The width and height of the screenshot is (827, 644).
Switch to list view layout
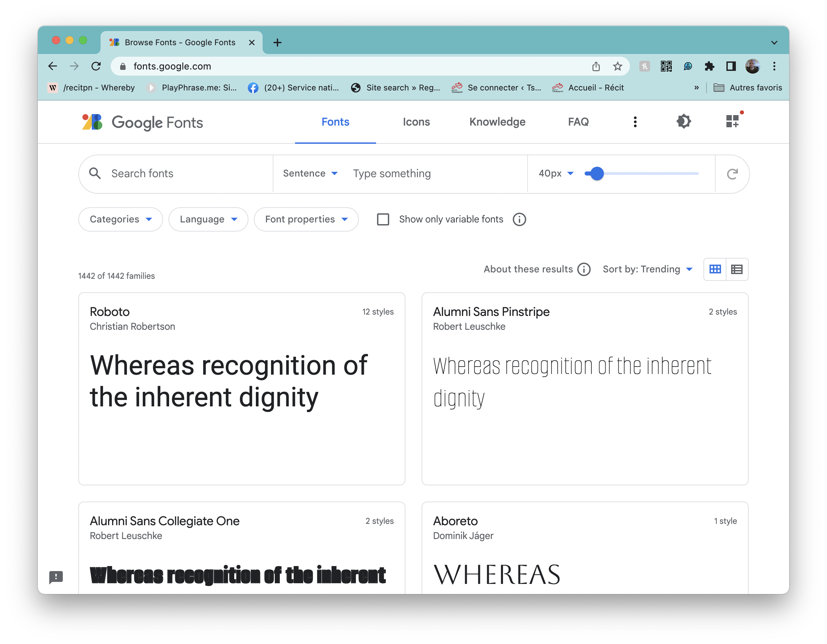[x=737, y=269]
